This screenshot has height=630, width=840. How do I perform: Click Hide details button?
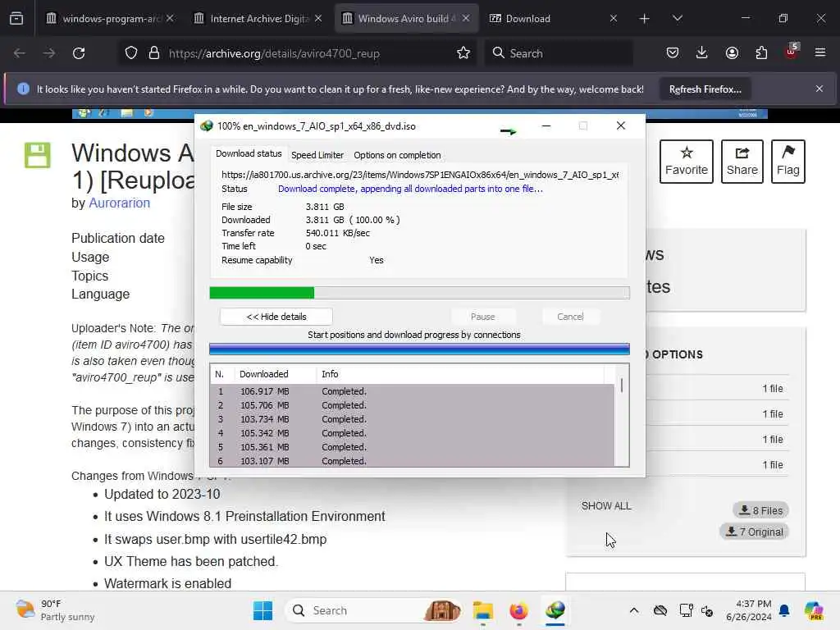click(x=276, y=317)
